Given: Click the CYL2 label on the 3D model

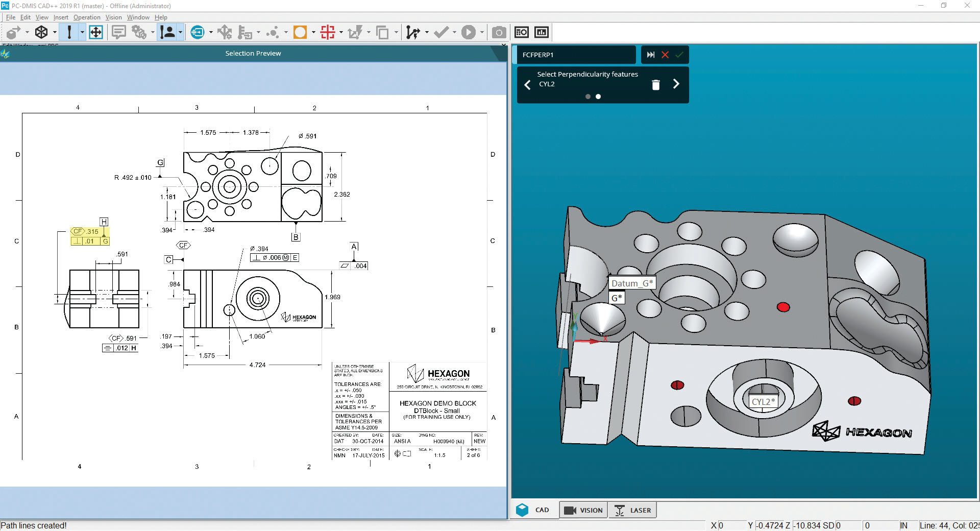Looking at the screenshot, I should [763, 401].
